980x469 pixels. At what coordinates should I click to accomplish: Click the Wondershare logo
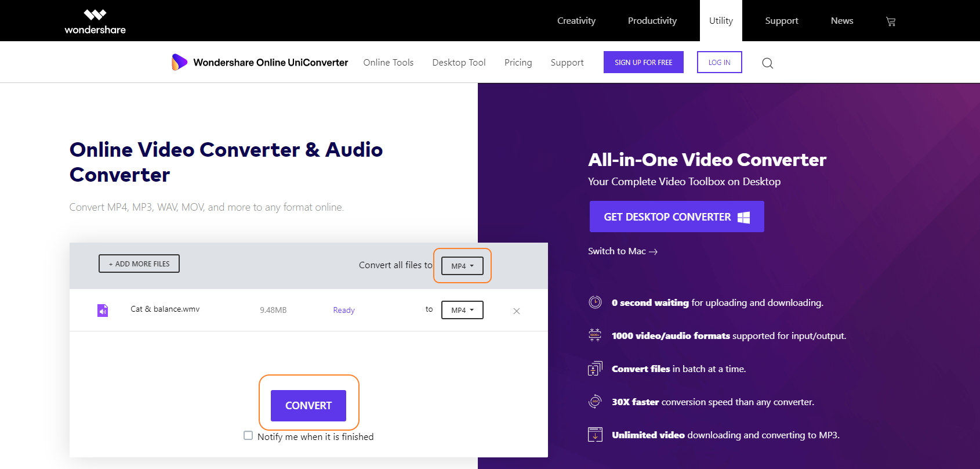click(95, 21)
